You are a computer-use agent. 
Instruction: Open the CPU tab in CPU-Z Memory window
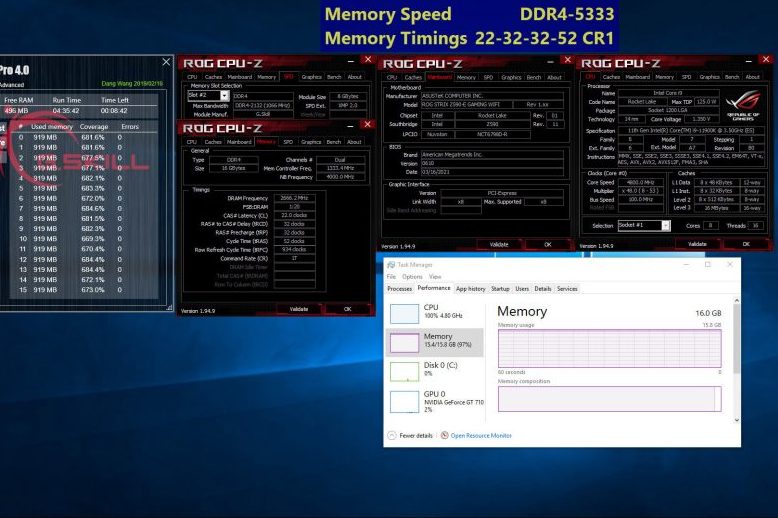(x=192, y=142)
